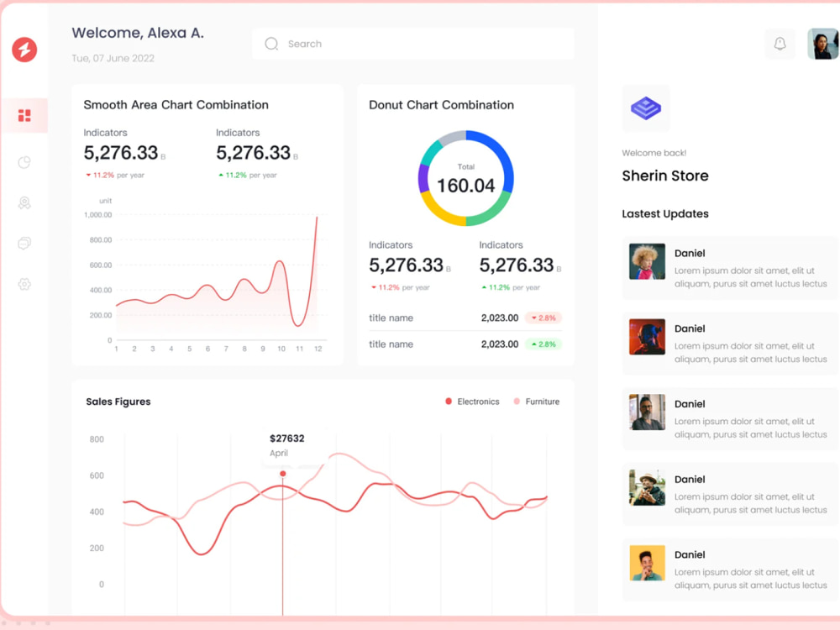Open the dashboard grid icon in sidebar

tap(24, 115)
